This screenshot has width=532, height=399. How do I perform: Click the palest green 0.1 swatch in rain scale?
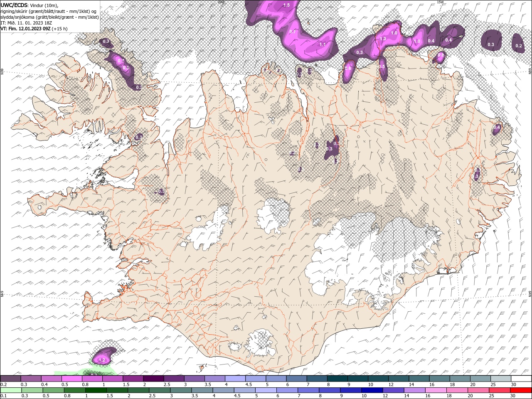coord(10,390)
